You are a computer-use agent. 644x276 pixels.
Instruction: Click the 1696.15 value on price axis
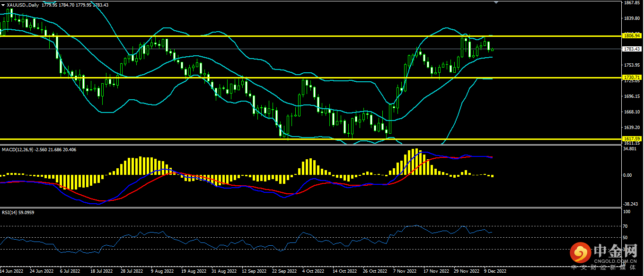632,96
